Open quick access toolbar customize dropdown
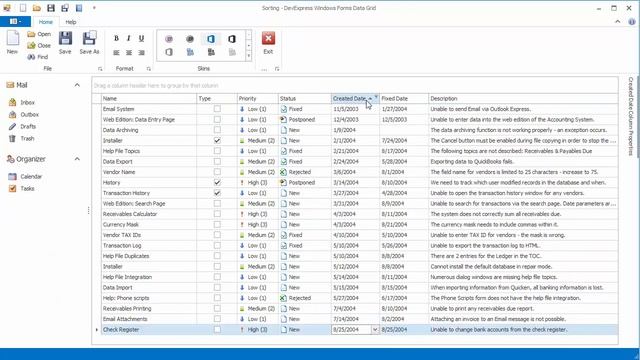640x360 pixels. pos(94,8)
